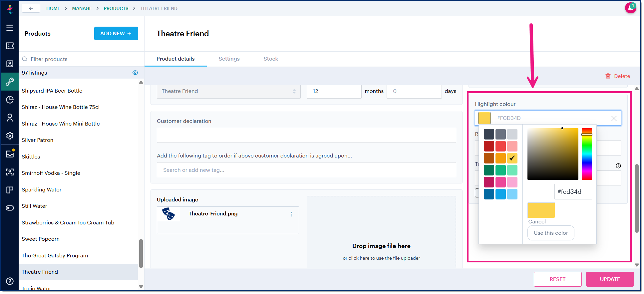Click the help icon near the colour picker
644x294 pixels.
[x=618, y=166]
